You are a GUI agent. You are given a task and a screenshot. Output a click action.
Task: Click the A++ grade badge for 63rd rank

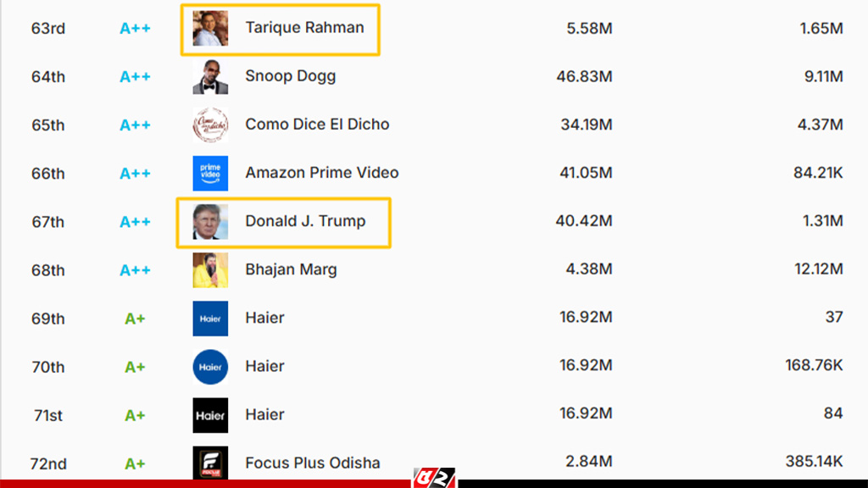[x=135, y=28]
